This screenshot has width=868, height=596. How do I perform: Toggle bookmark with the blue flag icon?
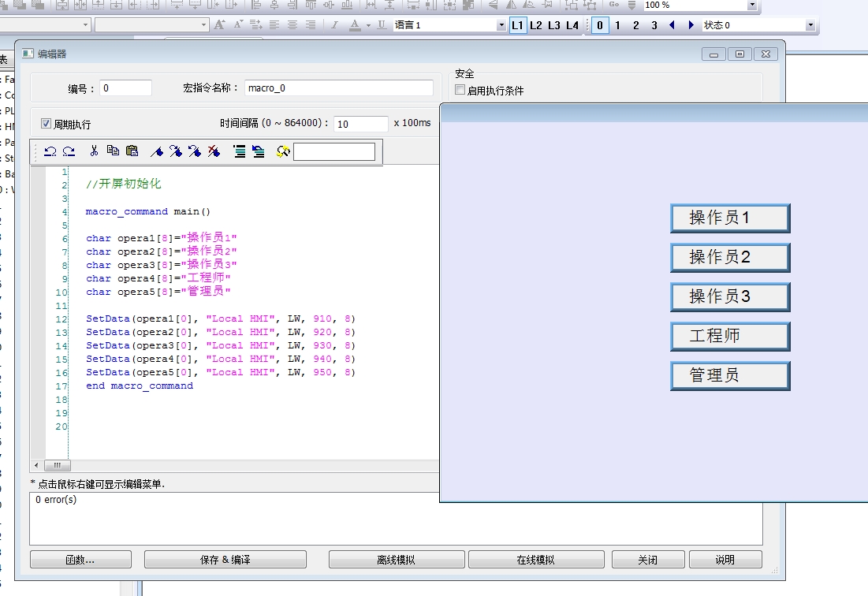[x=157, y=151]
